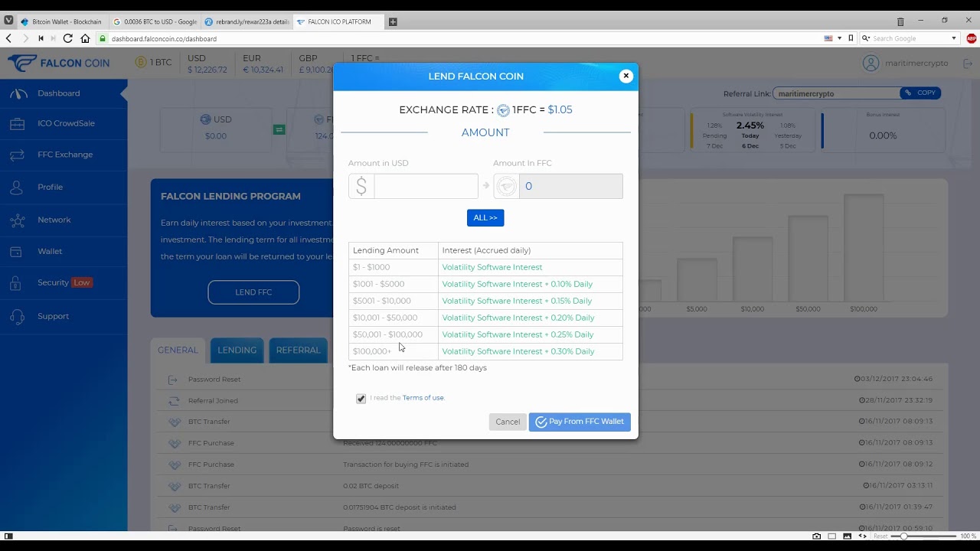
Task: Click the rewind history button
Action: coord(41,38)
